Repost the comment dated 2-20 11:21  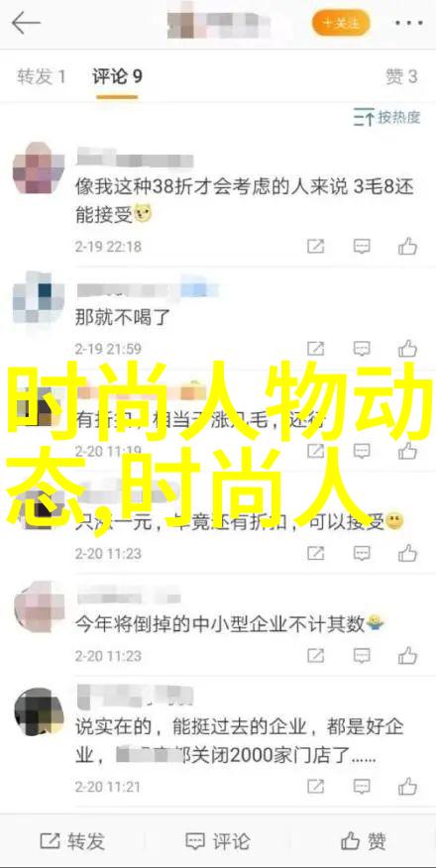[x=315, y=786]
